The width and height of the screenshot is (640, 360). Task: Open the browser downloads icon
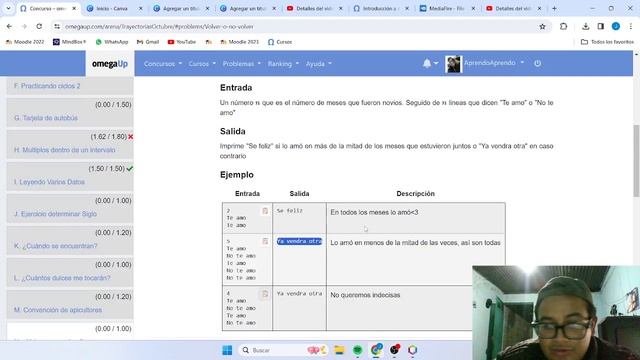(x=585, y=27)
